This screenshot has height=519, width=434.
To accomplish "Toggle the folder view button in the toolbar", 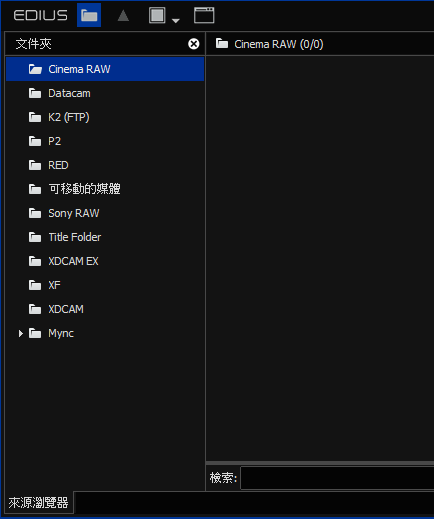I will [x=89, y=15].
